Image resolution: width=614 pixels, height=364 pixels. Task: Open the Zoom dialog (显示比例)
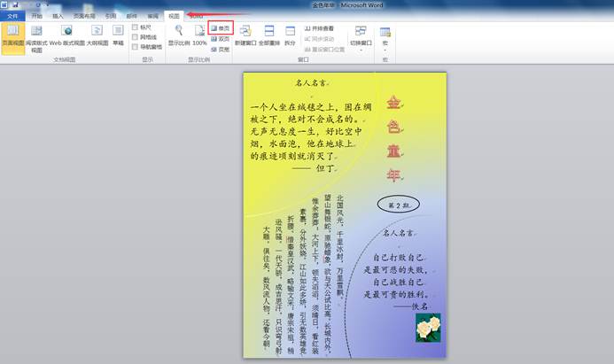tap(178, 36)
